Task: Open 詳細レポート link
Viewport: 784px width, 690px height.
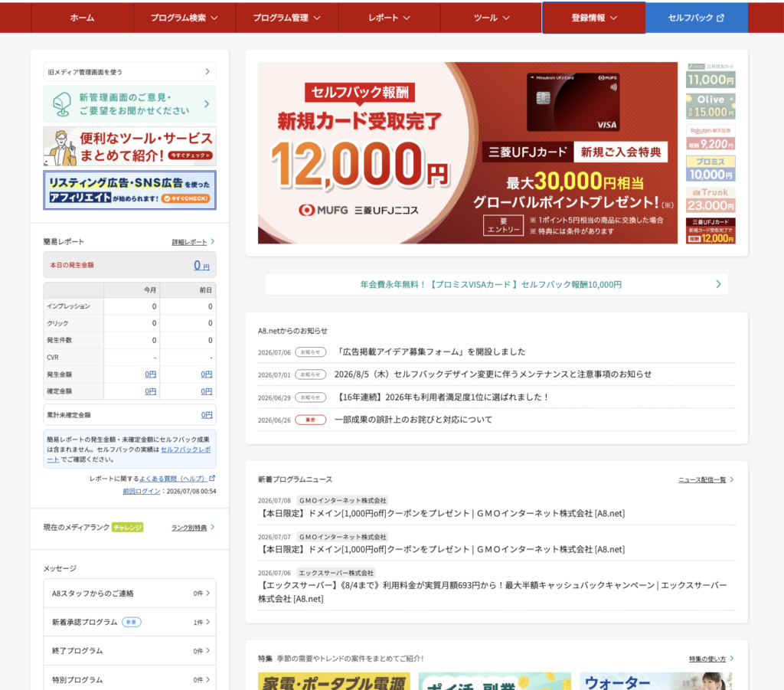Action: point(189,242)
